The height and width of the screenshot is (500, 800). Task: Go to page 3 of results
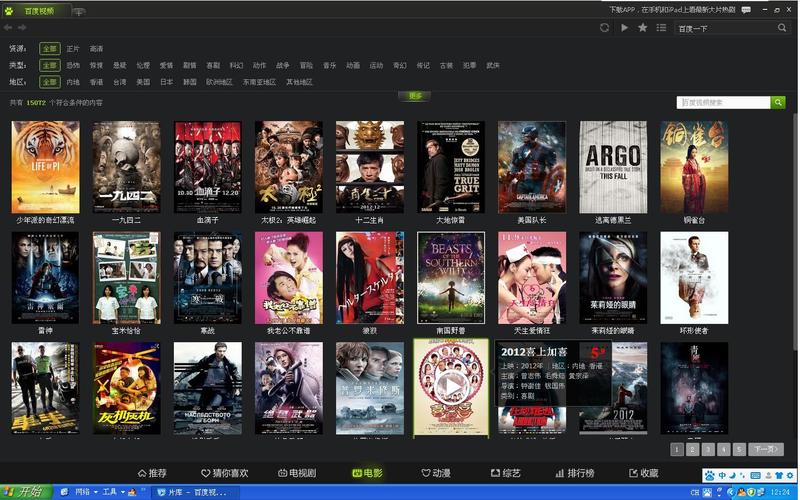click(708, 449)
